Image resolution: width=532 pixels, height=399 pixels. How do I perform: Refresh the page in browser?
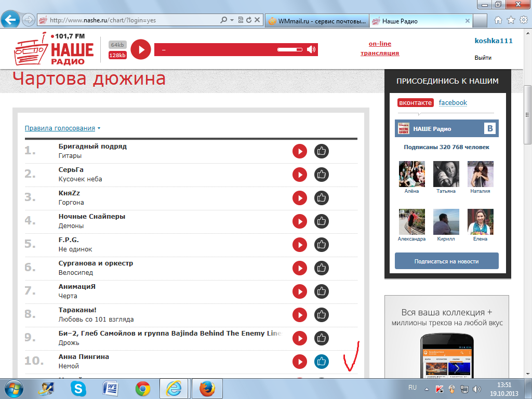[x=249, y=20]
